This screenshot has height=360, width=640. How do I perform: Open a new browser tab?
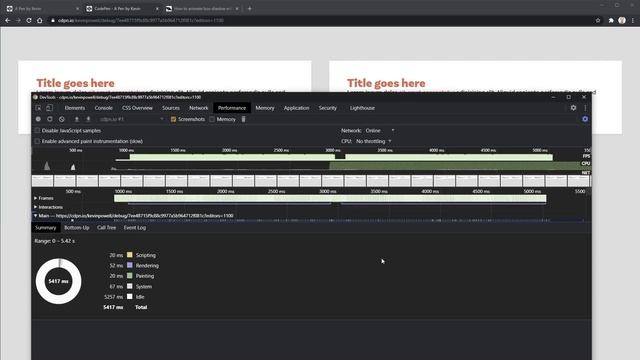[249, 8]
